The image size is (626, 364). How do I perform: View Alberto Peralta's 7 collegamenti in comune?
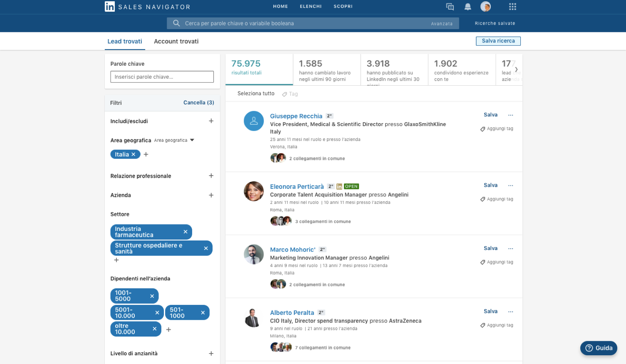coord(323,348)
